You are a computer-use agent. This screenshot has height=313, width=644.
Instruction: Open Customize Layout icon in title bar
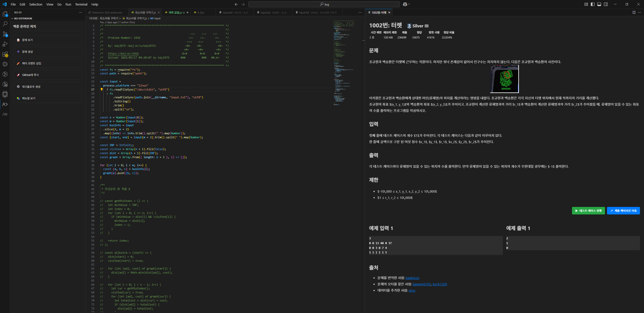(x=586, y=4)
